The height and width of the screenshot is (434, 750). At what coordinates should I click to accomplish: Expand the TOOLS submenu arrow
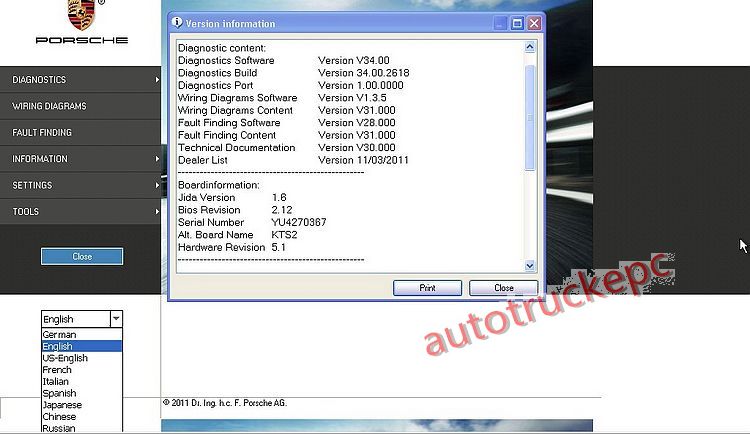157,211
